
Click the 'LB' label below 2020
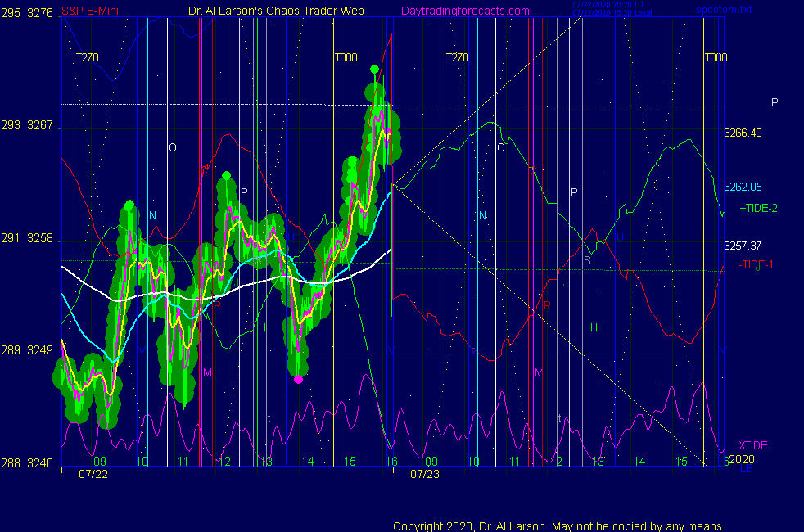point(747,468)
